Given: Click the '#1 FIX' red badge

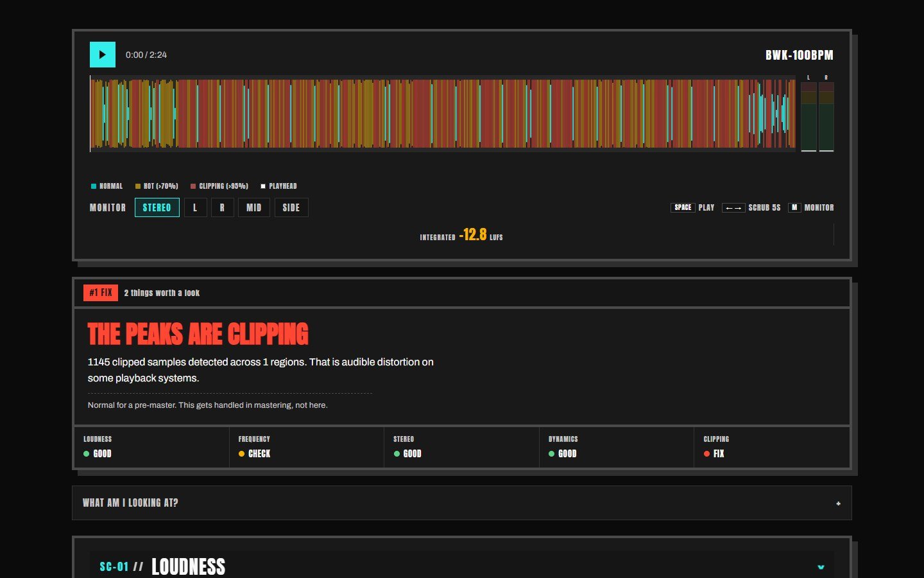Looking at the screenshot, I should [x=101, y=293].
